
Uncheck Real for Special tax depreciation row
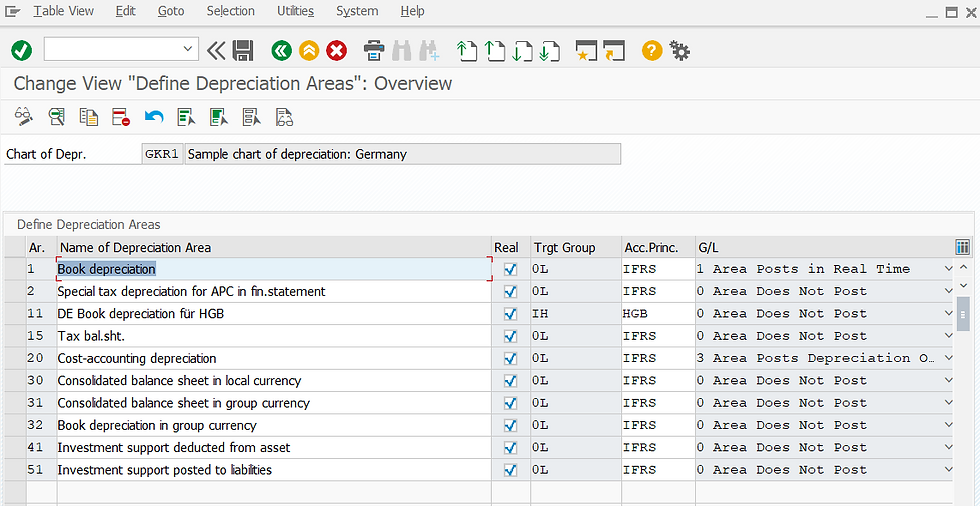tap(511, 292)
